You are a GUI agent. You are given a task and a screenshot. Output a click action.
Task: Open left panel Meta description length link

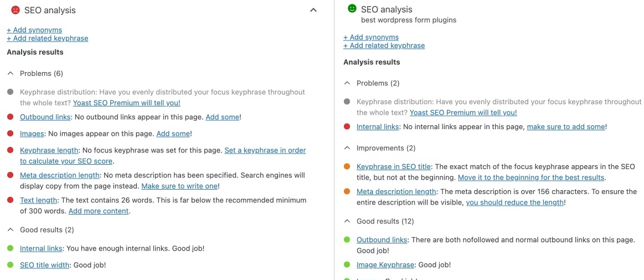(x=60, y=176)
